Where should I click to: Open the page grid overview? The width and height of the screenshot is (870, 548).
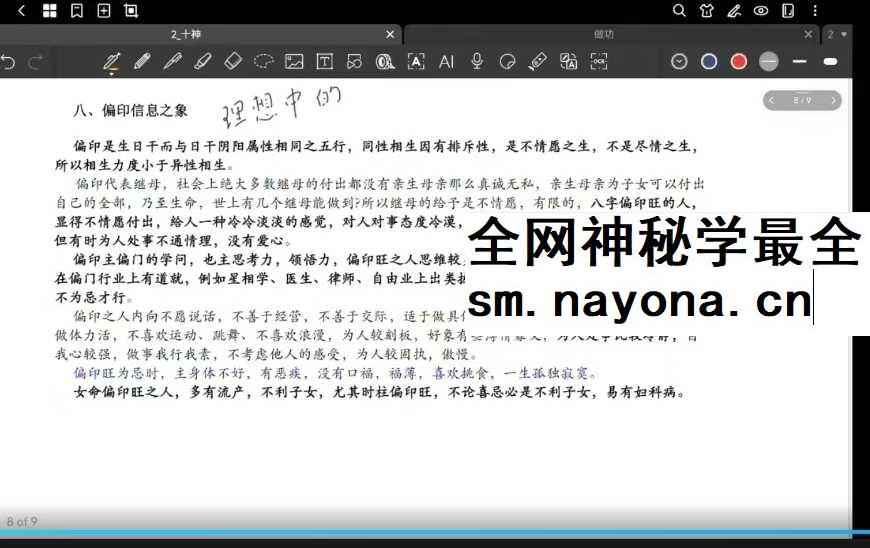click(x=49, y=11)
